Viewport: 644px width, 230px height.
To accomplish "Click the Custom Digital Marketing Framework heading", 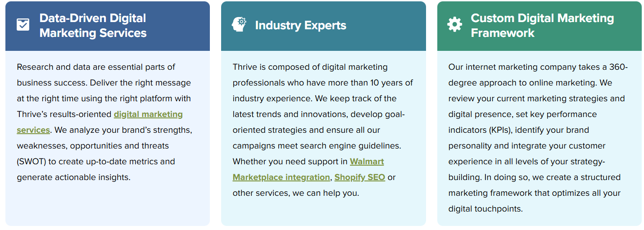I will 542,26.
